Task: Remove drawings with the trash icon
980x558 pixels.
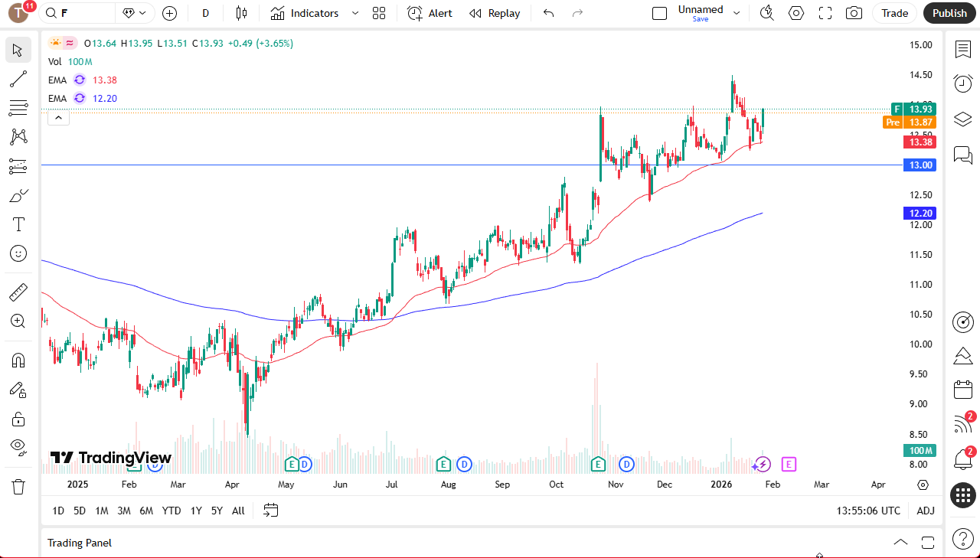Action: (18, 486)
